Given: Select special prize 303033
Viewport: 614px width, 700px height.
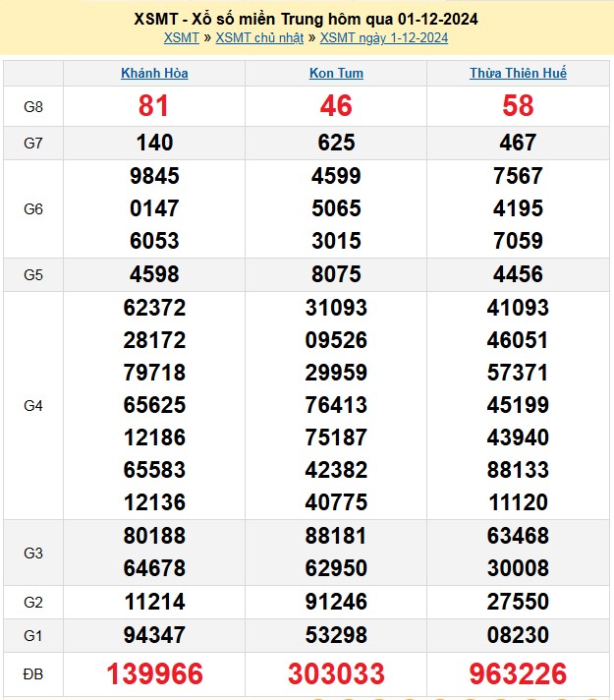Looking at the screenshot, I should tap(336, 673).
